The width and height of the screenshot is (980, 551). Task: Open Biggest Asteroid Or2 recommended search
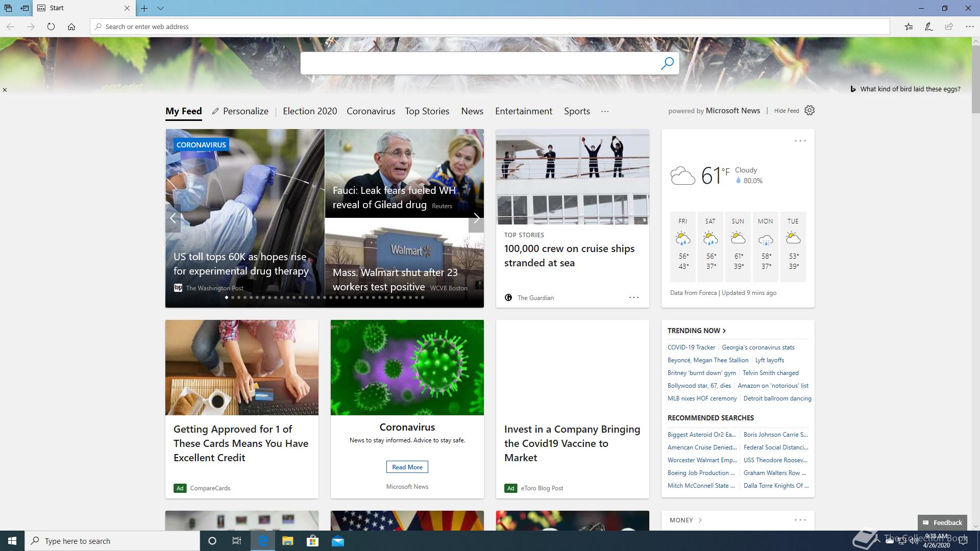(702, 435)
